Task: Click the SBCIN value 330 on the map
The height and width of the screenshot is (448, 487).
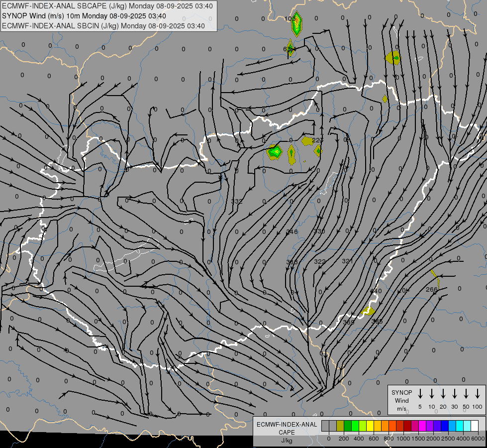Action: [x=319, y=231]
